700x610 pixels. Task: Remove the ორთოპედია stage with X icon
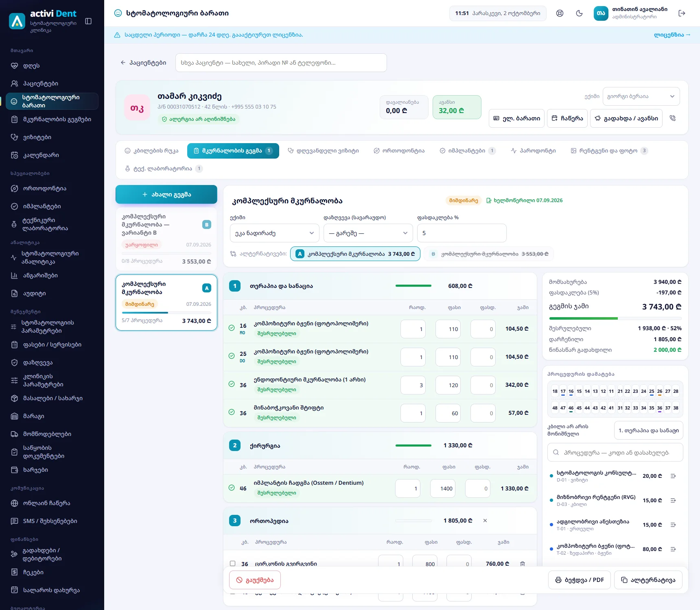pos(485,521)
